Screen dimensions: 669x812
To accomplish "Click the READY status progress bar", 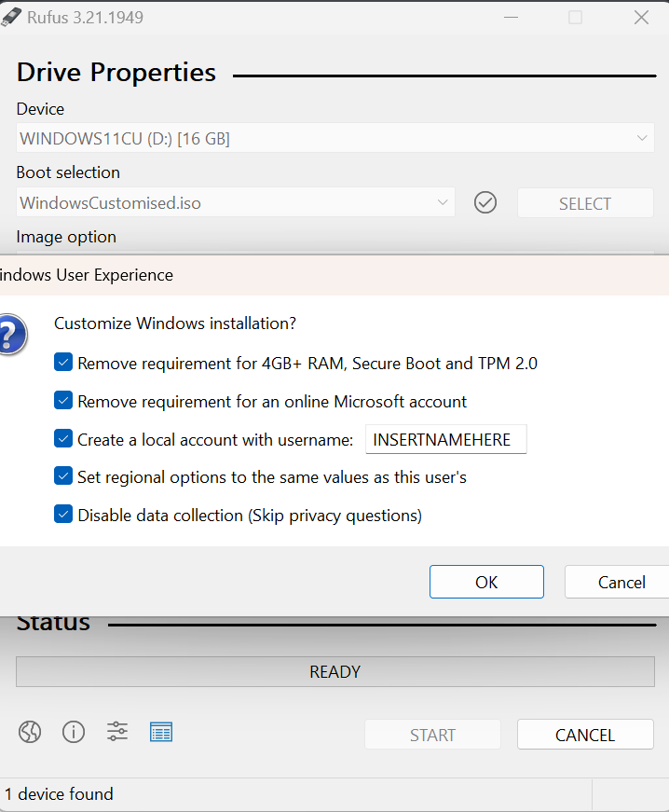I will [335, 671].
